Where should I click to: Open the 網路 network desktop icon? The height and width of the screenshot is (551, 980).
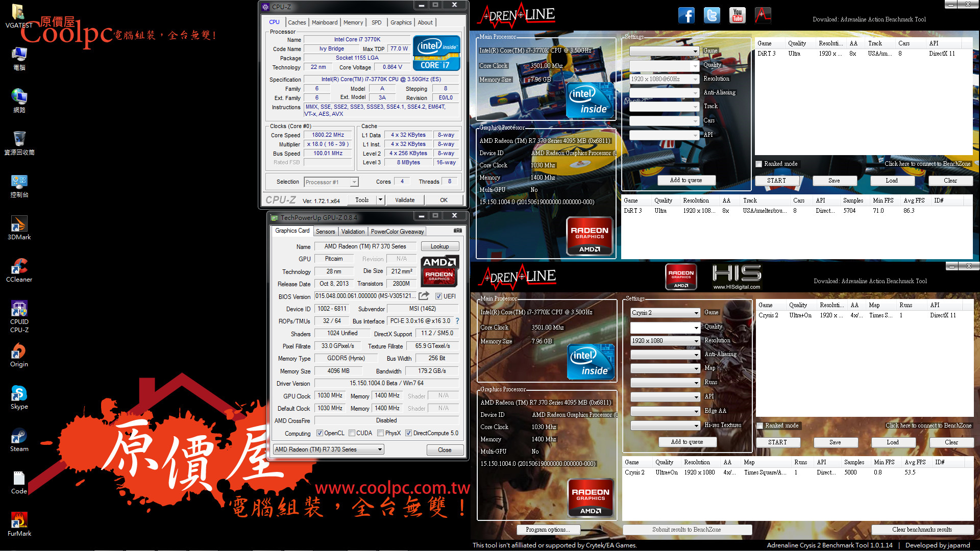(x=19, y=101)
